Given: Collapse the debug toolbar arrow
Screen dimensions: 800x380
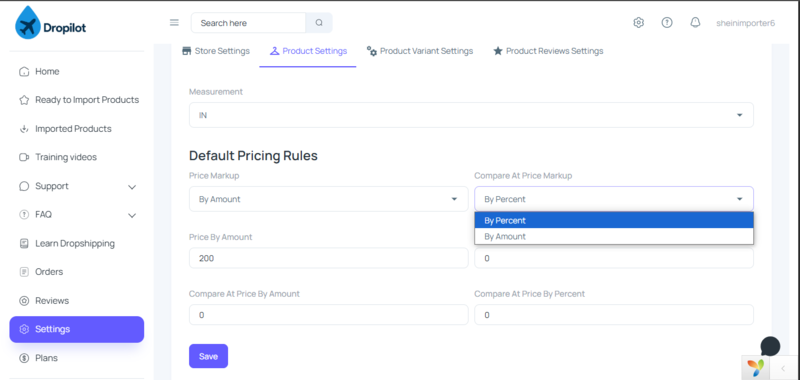Looking at the screenshot, I should pos(784,368).
